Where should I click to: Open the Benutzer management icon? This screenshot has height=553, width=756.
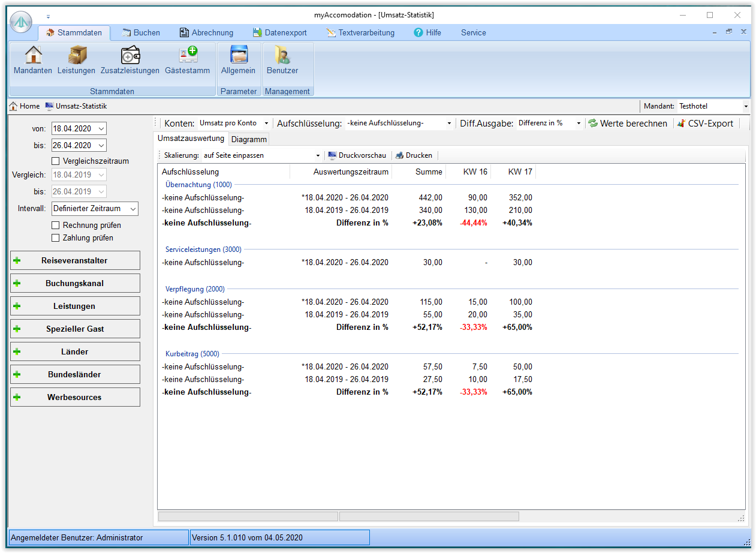(282, 55)
